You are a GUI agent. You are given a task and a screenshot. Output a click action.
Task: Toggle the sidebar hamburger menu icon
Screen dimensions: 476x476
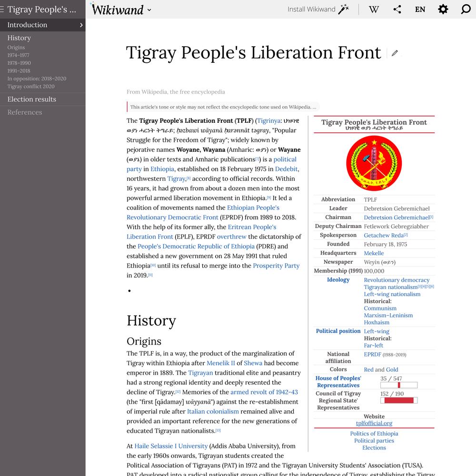tap(2, 10)
